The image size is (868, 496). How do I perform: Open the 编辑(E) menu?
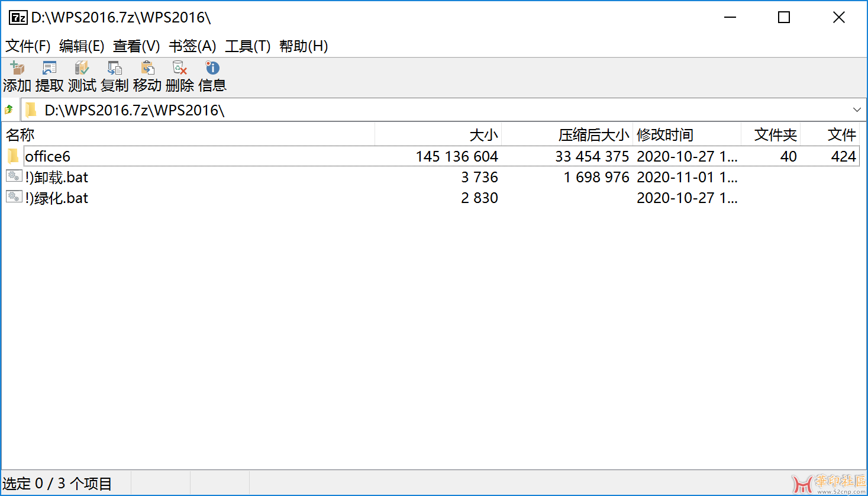82,46
